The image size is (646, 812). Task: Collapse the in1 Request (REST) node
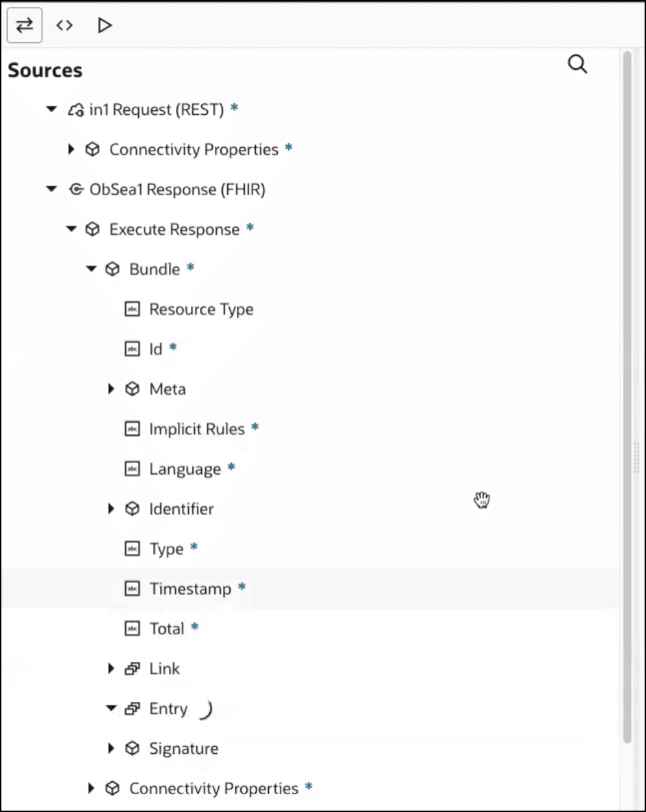(51, 109)
